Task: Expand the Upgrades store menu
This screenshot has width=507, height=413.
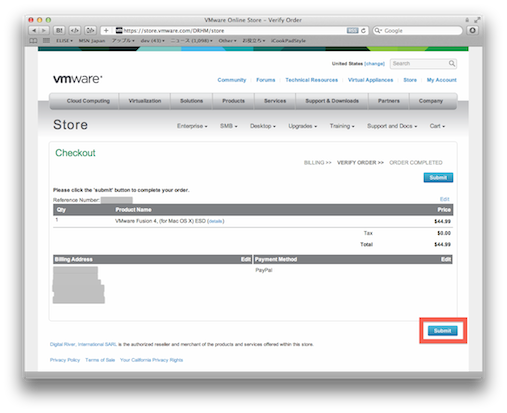Action: pyautogui.click(x=303, y=126)
